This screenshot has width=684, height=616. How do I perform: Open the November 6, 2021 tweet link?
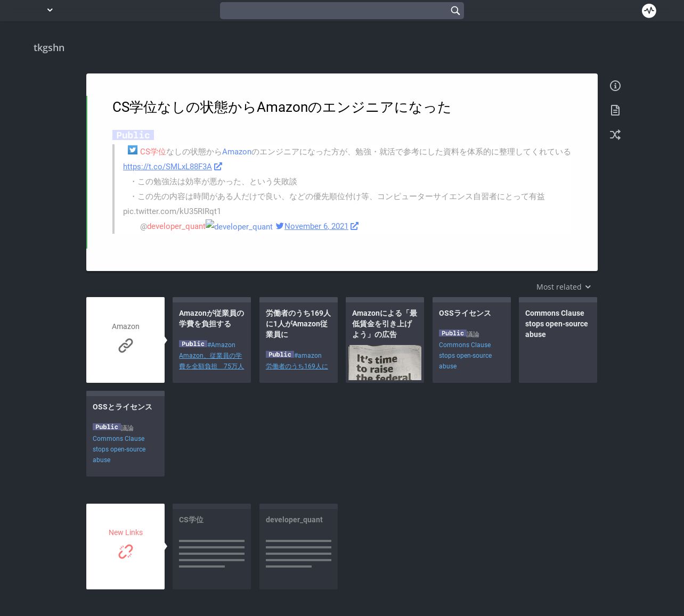(x=316, y=226)
